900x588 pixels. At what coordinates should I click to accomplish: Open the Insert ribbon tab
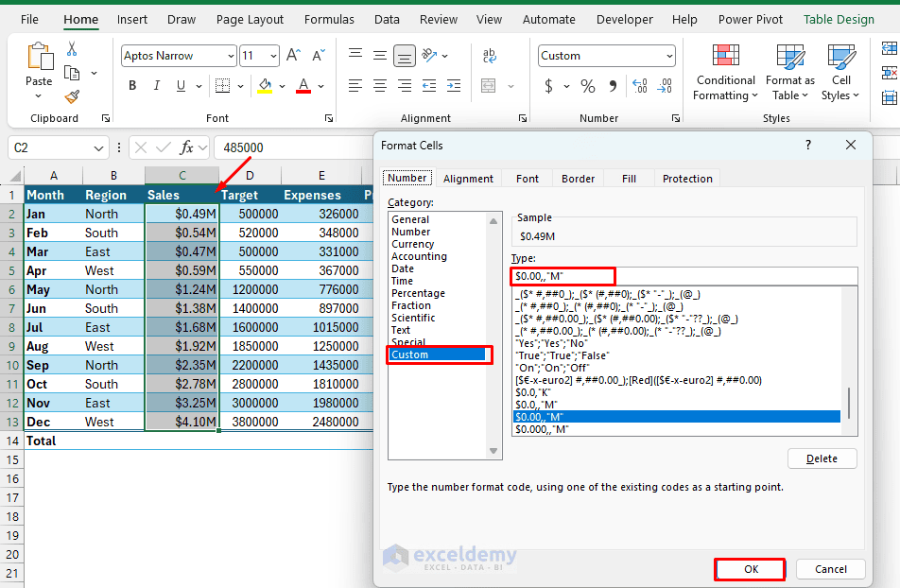tap(132, 20)
